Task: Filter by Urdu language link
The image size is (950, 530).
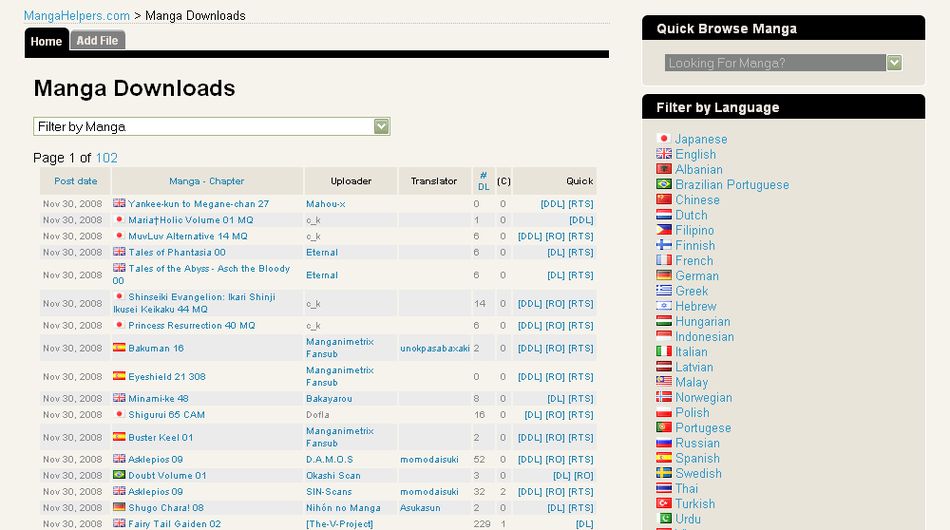Action: click(x=688, y=518)
